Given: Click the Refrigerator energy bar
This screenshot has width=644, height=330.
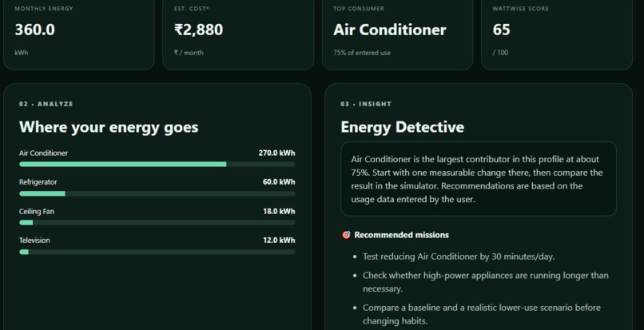Looking at the screenshot, I should point(157,193).
